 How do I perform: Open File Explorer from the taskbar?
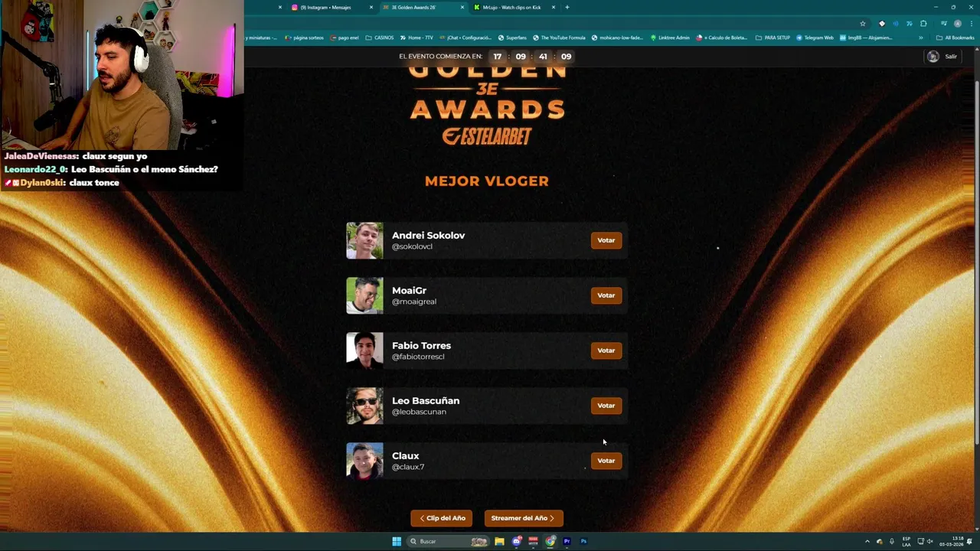pyautogui.click(x=499, y=541)
